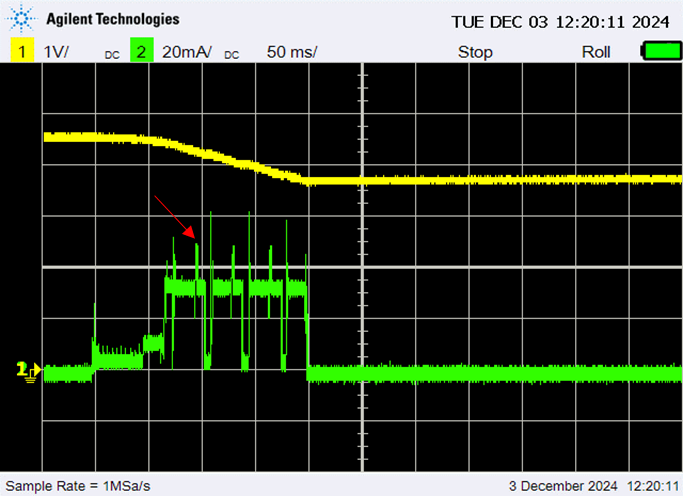Click the channel ground reference marker at left edge
The image size is (683, 496).
[x=27, y=371]
